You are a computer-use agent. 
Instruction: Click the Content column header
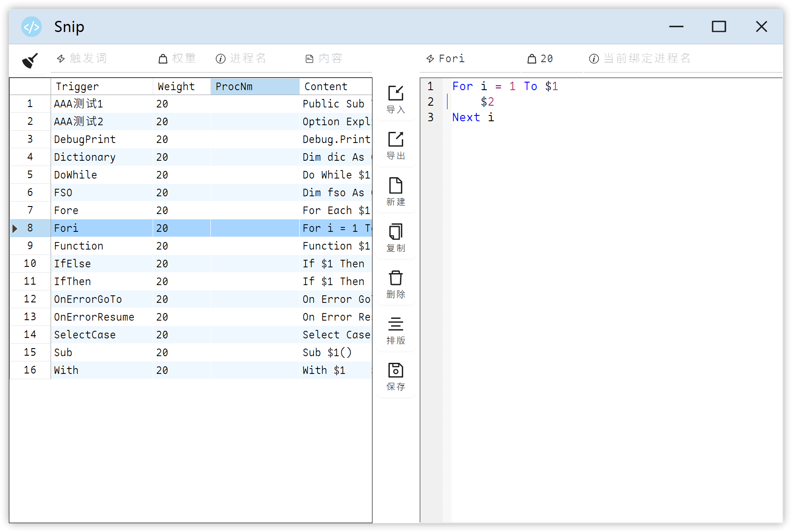335,87
